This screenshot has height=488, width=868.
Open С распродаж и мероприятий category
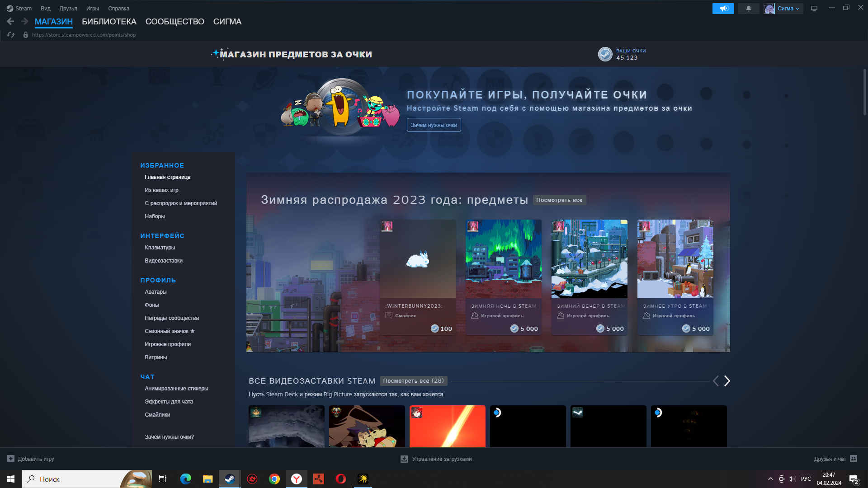[181, 203]
